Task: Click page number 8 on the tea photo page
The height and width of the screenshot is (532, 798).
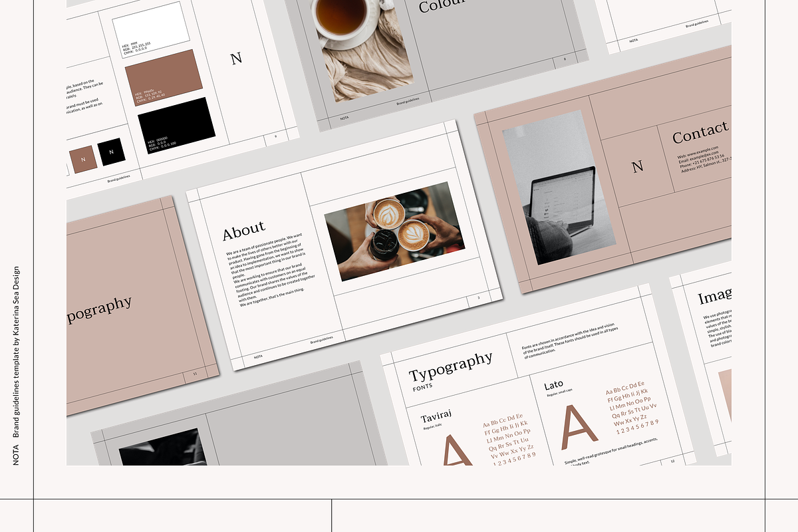Action: pyautogui.click(x=565, y=59)
